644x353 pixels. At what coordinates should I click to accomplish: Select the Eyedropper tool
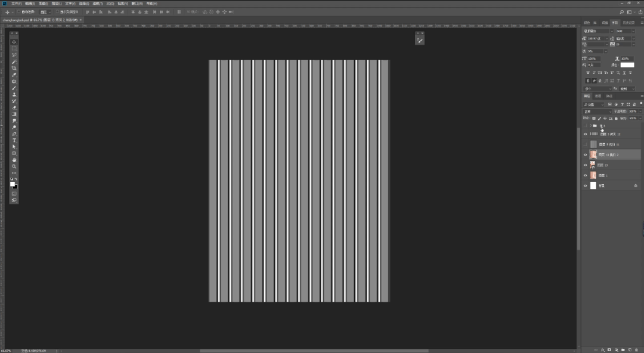pyautogui.click(x=14, y=75)
